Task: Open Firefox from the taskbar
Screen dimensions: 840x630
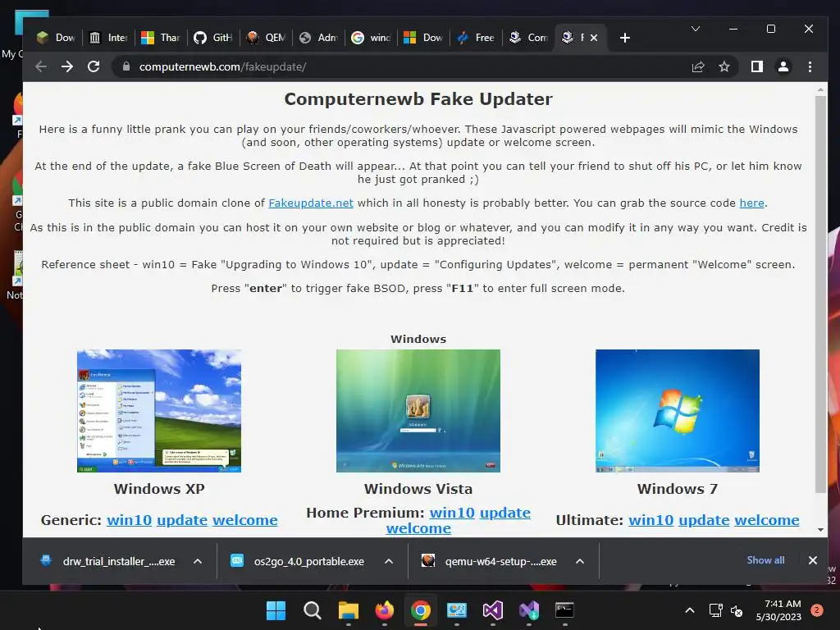Action: (x=384, y=610)
